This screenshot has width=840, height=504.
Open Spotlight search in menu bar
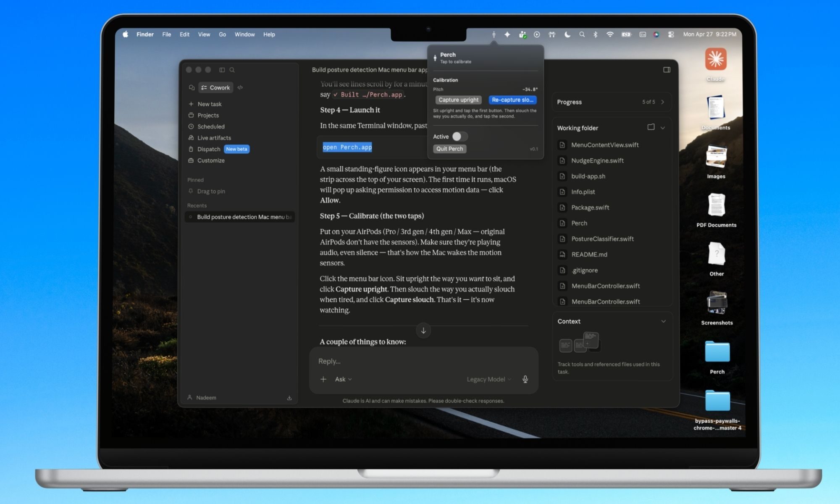click(582, 34)
